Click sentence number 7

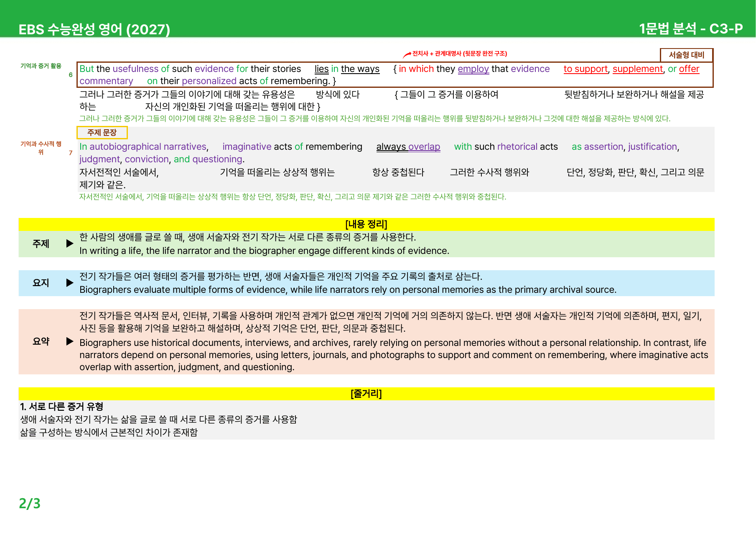[x=71, y=153]
